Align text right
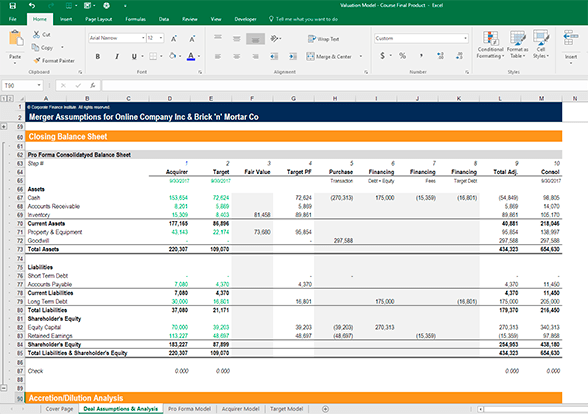588x414 pixels. [255, 57]
